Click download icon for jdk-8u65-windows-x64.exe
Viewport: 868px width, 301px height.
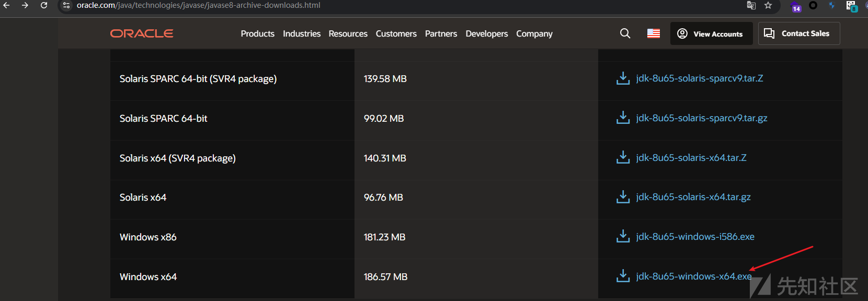pyautogui.click(x=623, y=276)
